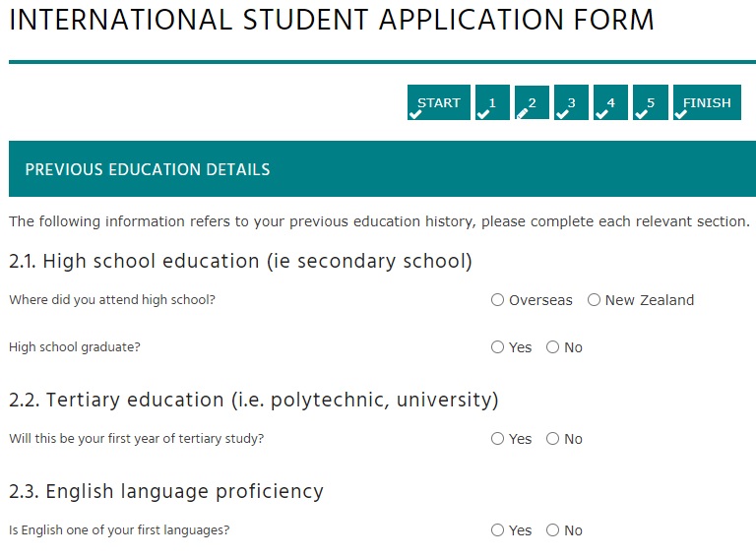Viewport: 756px width, 558px height.
Task: Select No for English as first language
Action: point(553,530)
